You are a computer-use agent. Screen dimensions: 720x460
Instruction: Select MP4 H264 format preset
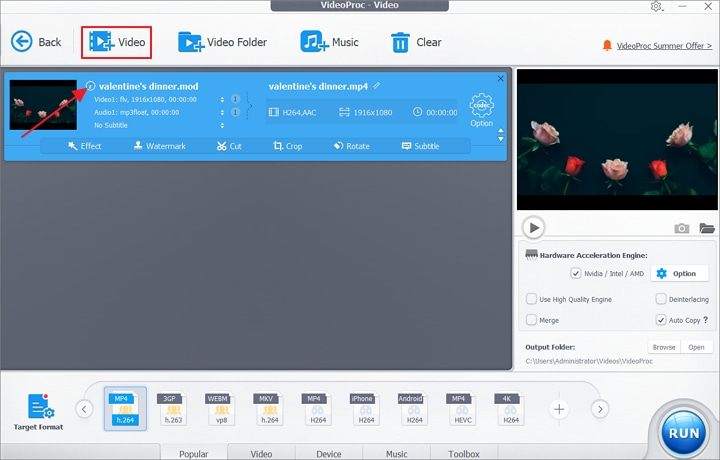click(318, 409)
